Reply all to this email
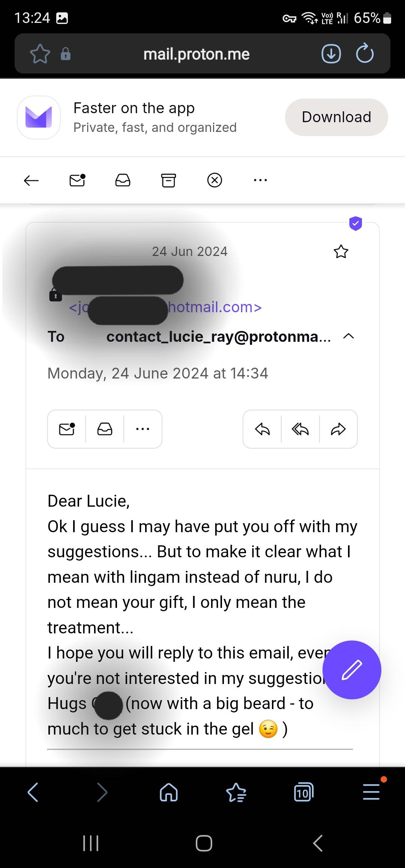 tap(300, 429)
